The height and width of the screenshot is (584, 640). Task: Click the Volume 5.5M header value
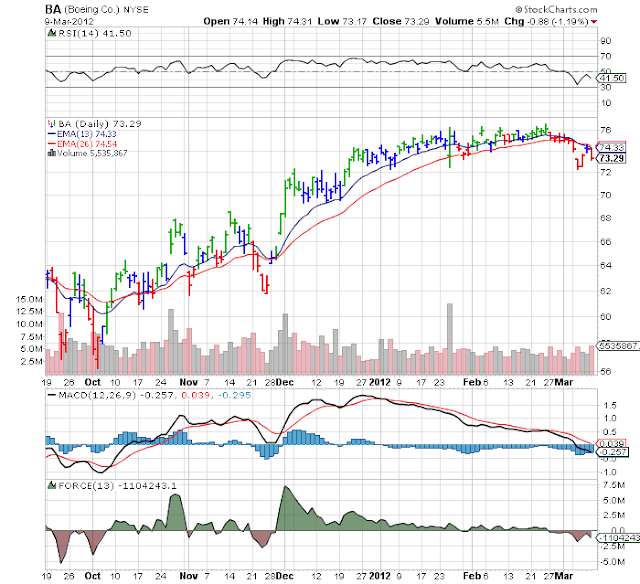(467, 21)
